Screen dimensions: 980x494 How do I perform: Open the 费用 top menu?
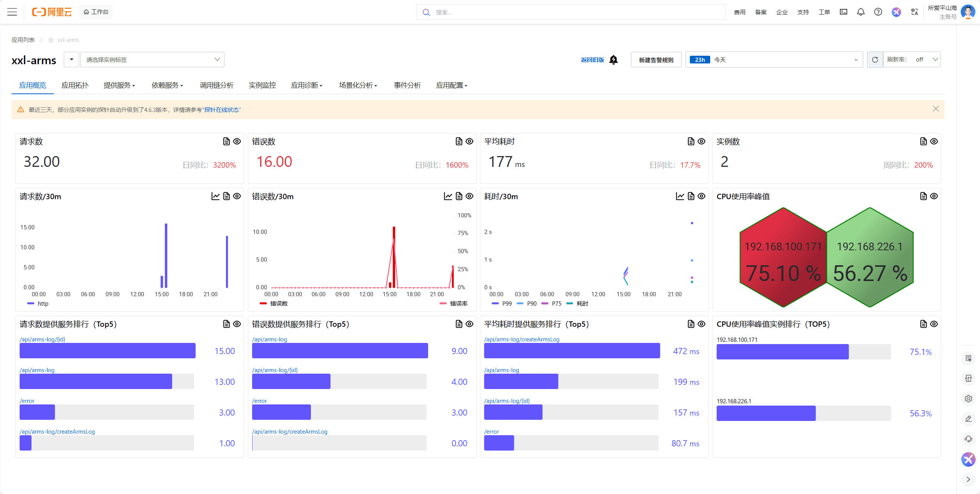click(x=739, y=12)
